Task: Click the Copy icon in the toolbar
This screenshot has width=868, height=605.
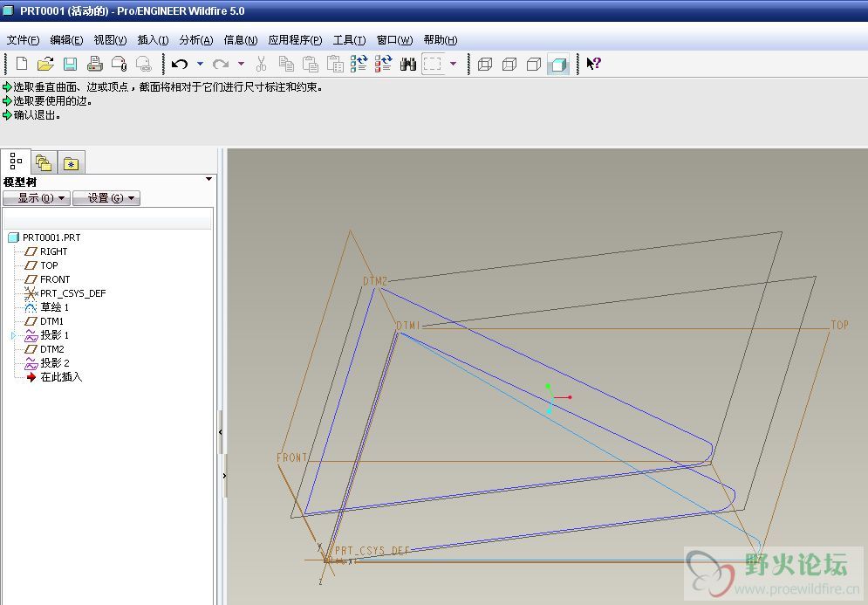Action: 285,65
